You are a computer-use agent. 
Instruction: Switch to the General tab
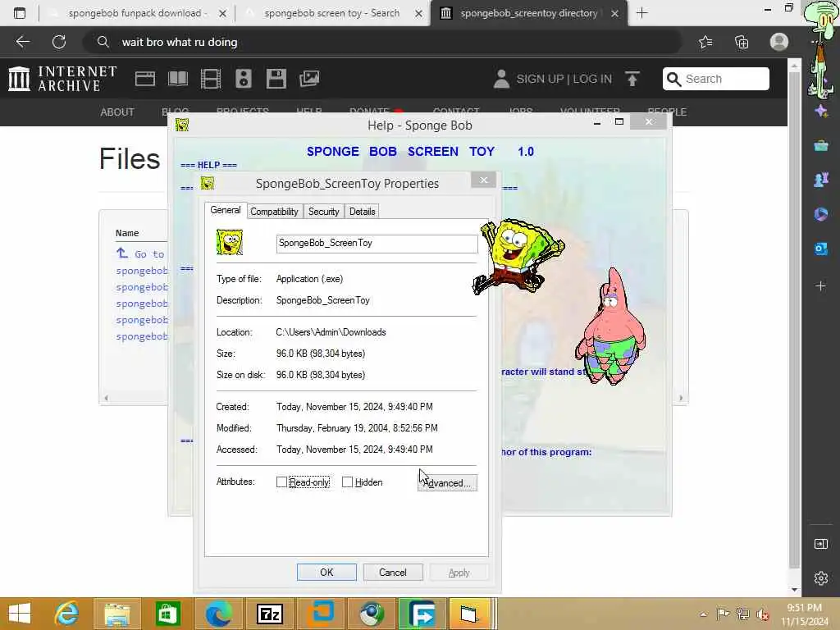[x=225, y=210]
